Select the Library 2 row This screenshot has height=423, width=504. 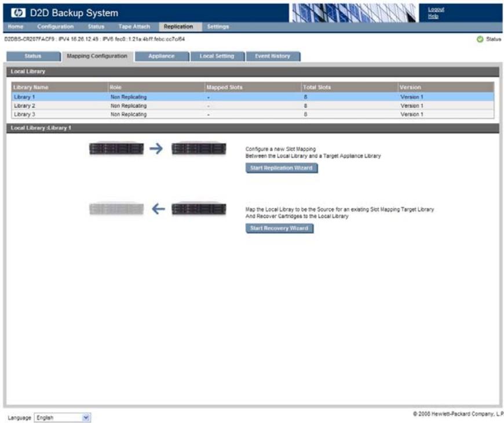click(x=253, y=106)
